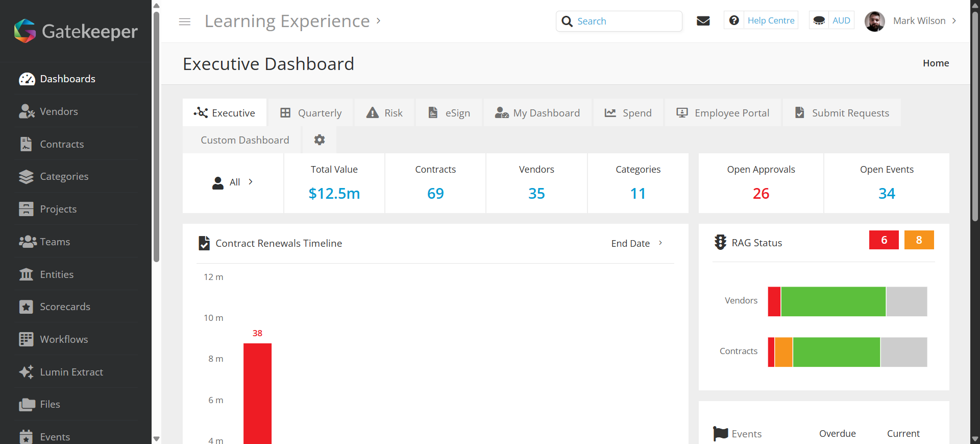Click the Gatekeeper logo
The height and width of the screenshot is (444, 980).
(x=76, y=31)
